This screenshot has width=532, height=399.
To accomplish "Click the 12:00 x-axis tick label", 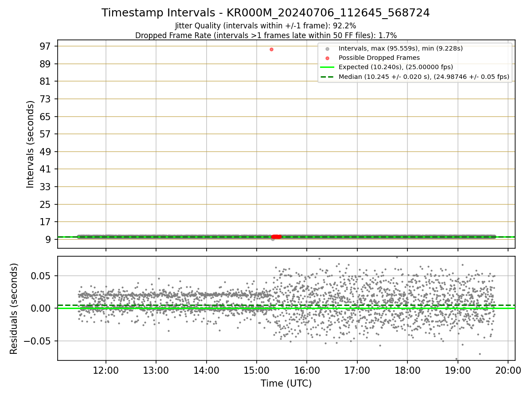I will 106,370.
